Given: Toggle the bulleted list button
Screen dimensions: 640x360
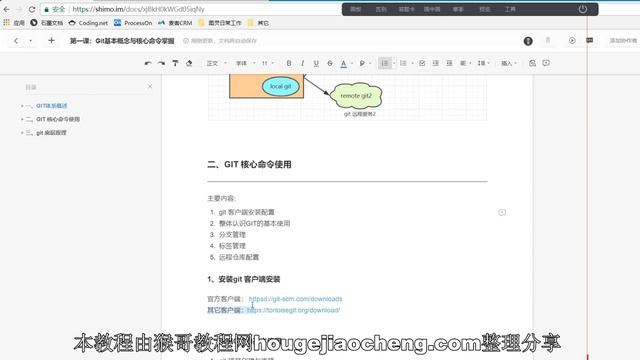Looking at the screenshot, I should pos(403,63).
